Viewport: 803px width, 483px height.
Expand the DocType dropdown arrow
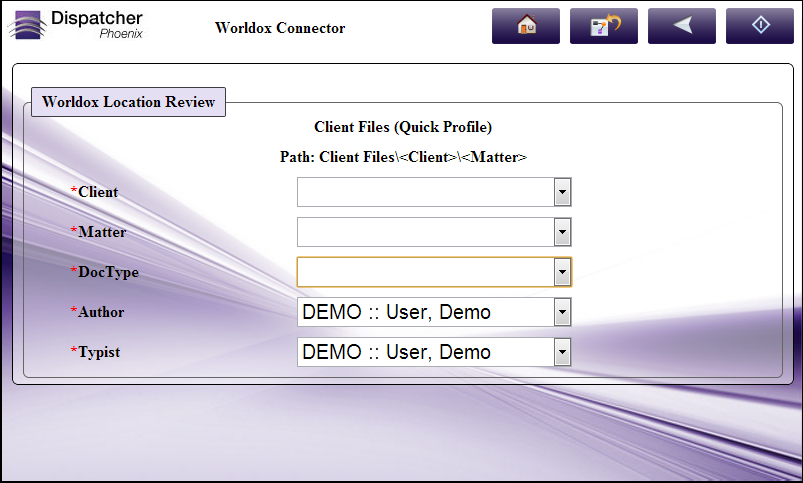point(562,272)
